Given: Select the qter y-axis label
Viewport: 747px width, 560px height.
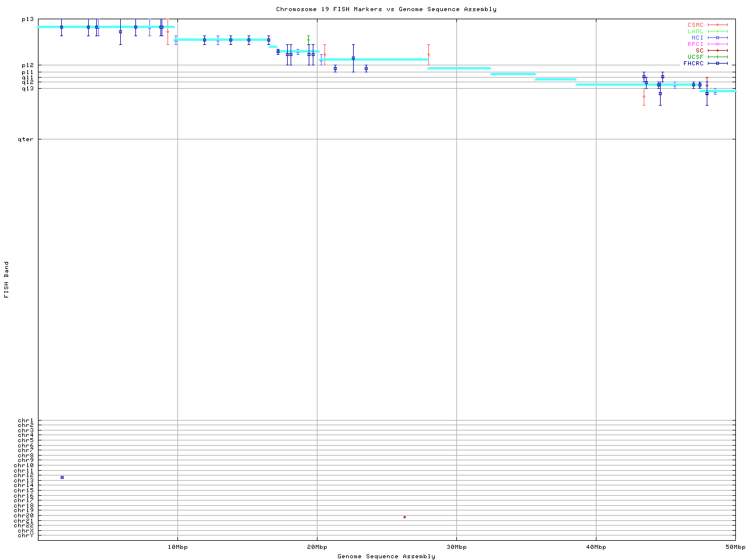Looking at the screenshot, I should (x=26, y=139).
